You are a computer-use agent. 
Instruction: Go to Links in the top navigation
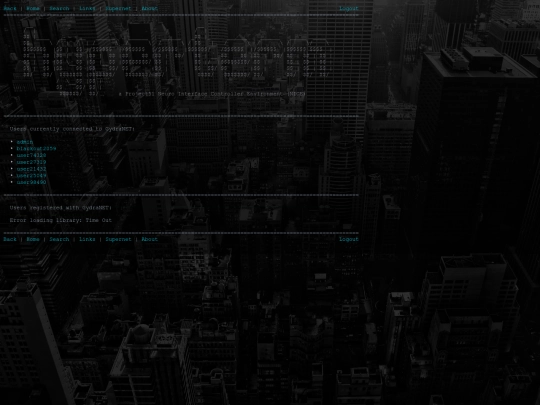pyautogui.click(x=87, y=8)
